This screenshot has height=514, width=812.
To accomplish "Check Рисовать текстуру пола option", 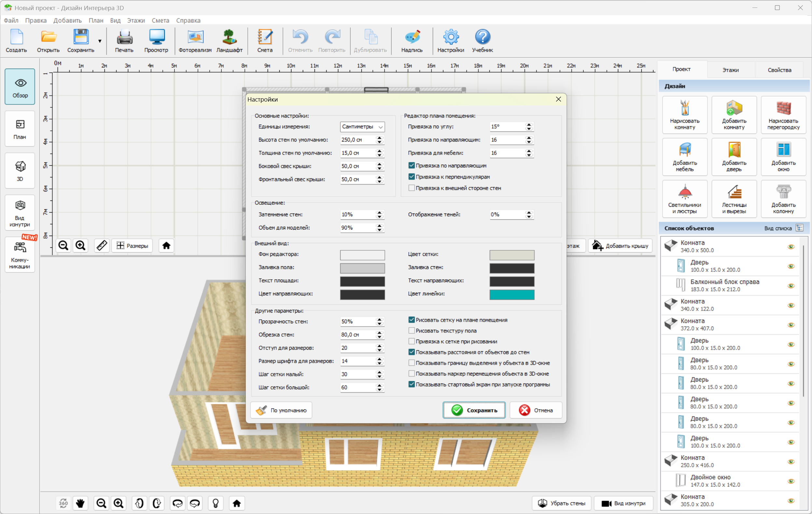I will pos(412,331).
